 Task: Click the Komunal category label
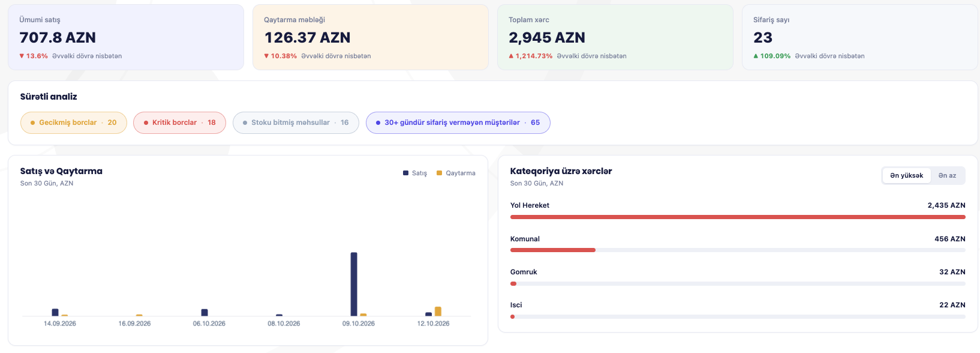point(525,239)
